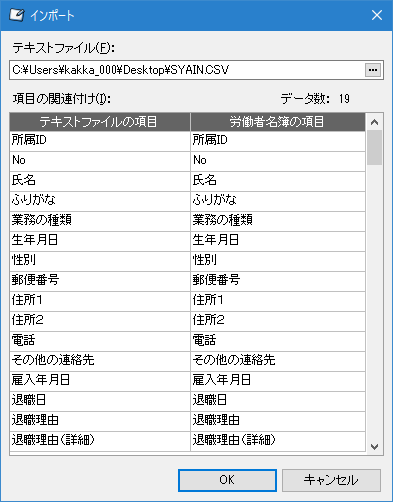Select 氏名 cell in 労働者名簿 column
Screen dimensions: 393x502
tap(278, 181)
